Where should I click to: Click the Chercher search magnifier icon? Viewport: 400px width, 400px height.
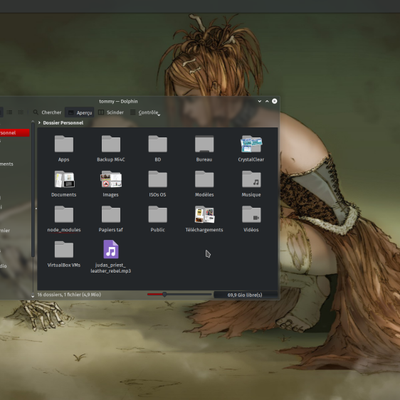pos(36,112)
